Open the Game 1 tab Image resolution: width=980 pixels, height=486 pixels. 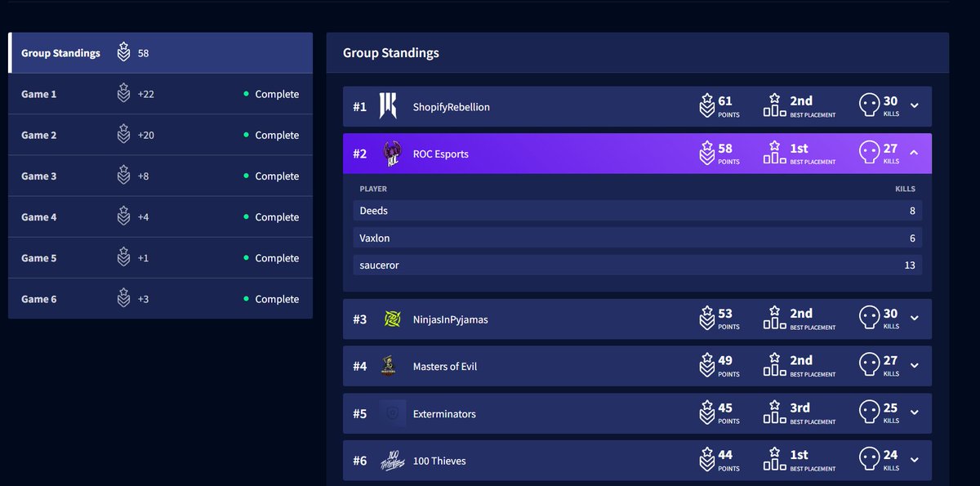161,94
